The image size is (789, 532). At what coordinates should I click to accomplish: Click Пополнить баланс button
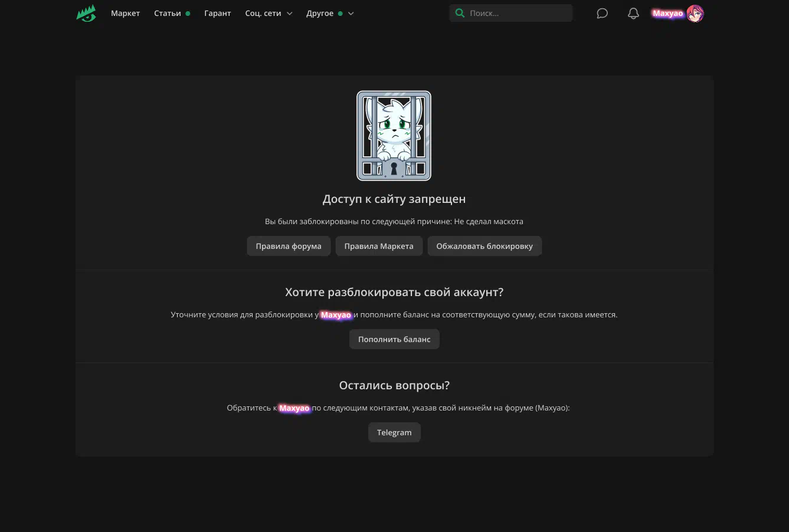click(394, 339)
